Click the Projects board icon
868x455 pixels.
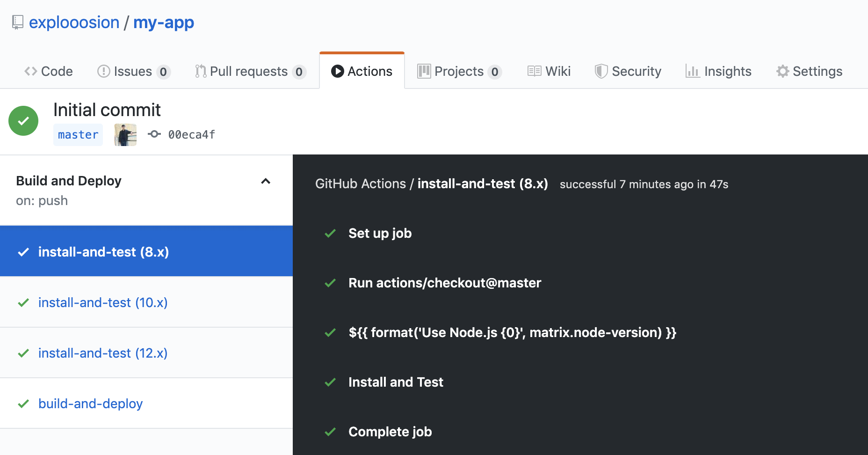point(424,71)
